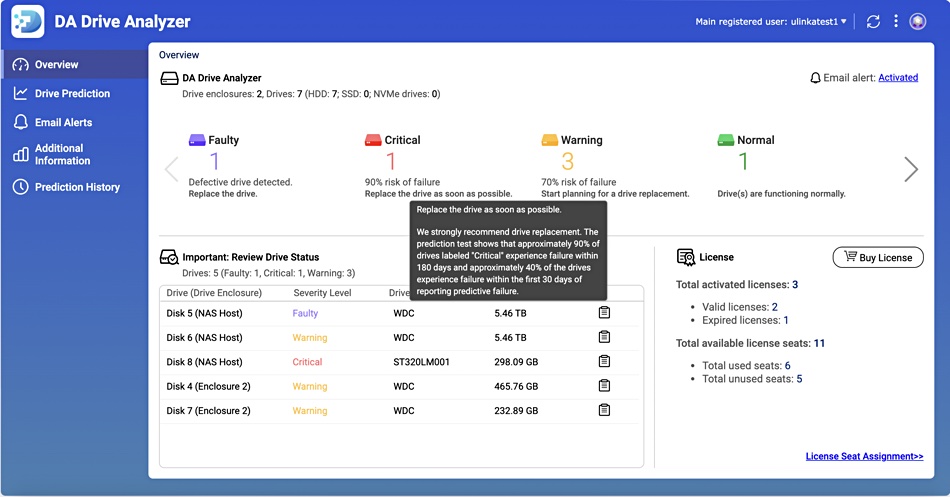Click the ST320LM001 drive model cell
The width and height of the screenshot is (950, 497).
[421, 362]
